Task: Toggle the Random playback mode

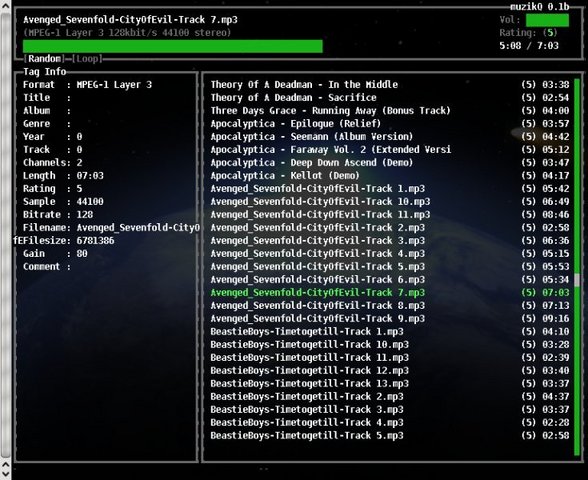Action: click(x=44, y=59)
